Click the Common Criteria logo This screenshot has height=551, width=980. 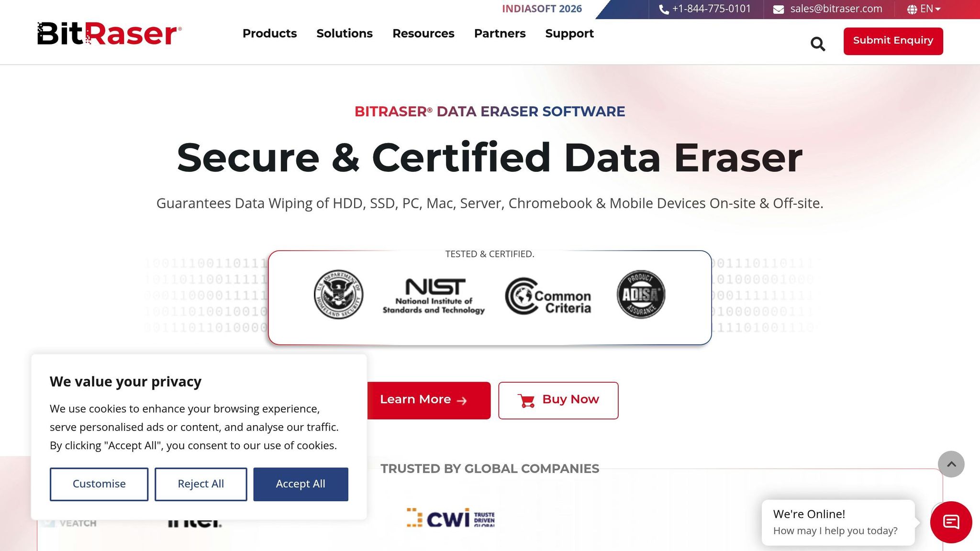(x=548, y=296)
